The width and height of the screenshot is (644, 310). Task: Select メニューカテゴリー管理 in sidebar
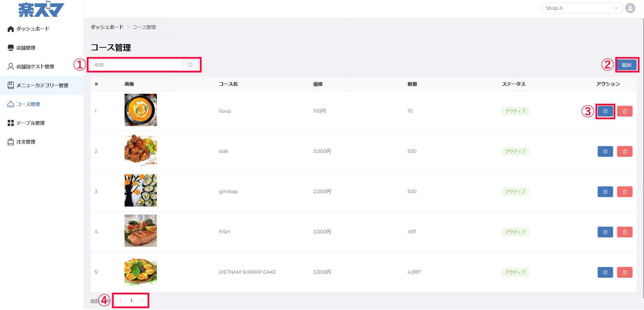[x=42, y=85]
